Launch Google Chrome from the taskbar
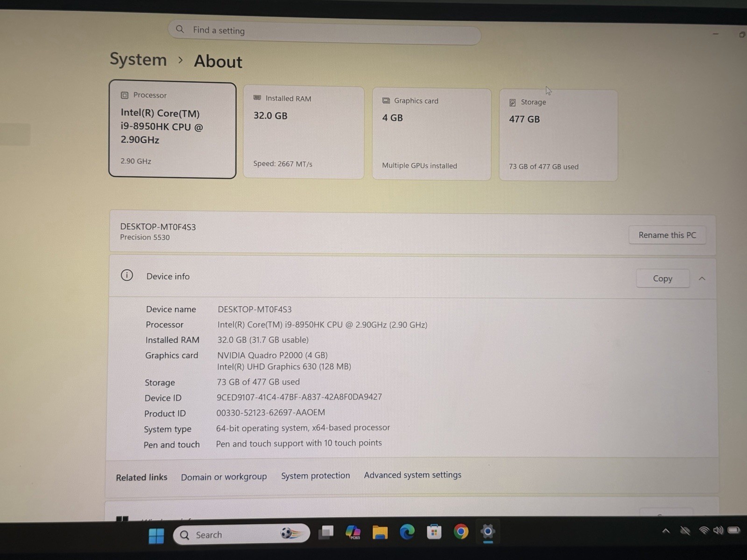This screenshot has height=560, width=747. coord(461,531)
